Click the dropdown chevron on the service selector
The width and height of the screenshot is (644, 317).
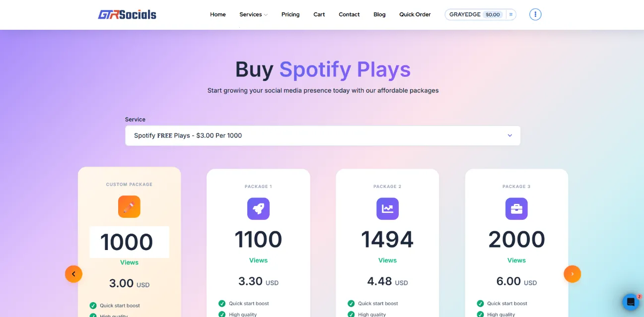click(x=509, y=135)
